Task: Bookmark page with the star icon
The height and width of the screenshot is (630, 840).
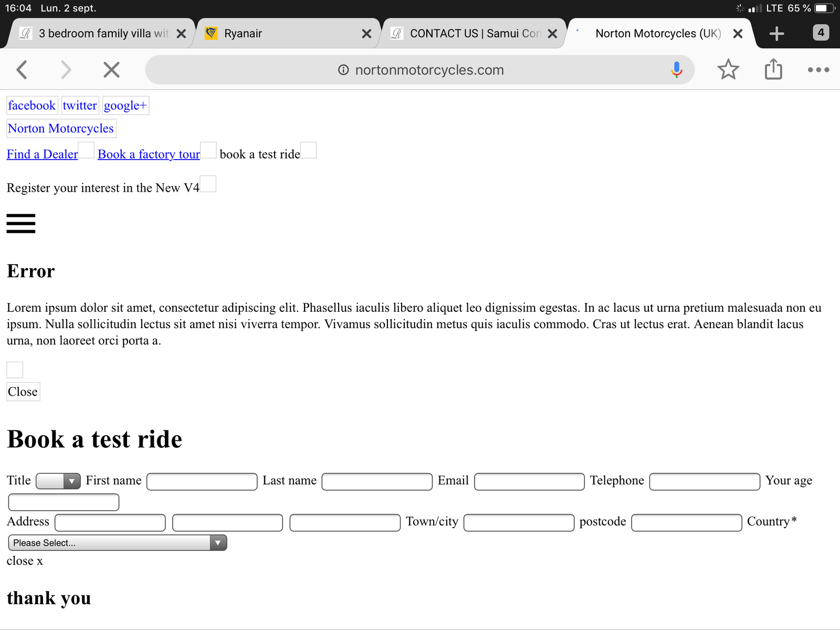Action: tap(728, 69)
